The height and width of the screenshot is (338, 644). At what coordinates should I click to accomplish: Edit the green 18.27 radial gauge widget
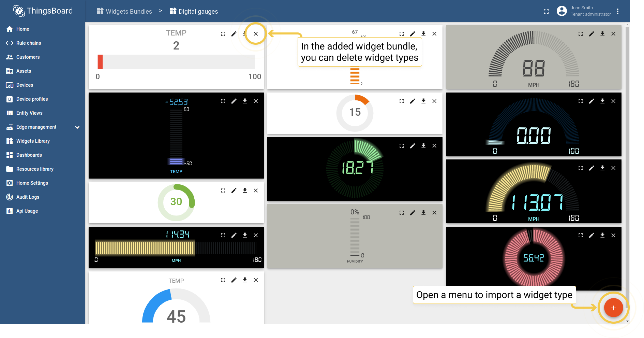(413, 146)
